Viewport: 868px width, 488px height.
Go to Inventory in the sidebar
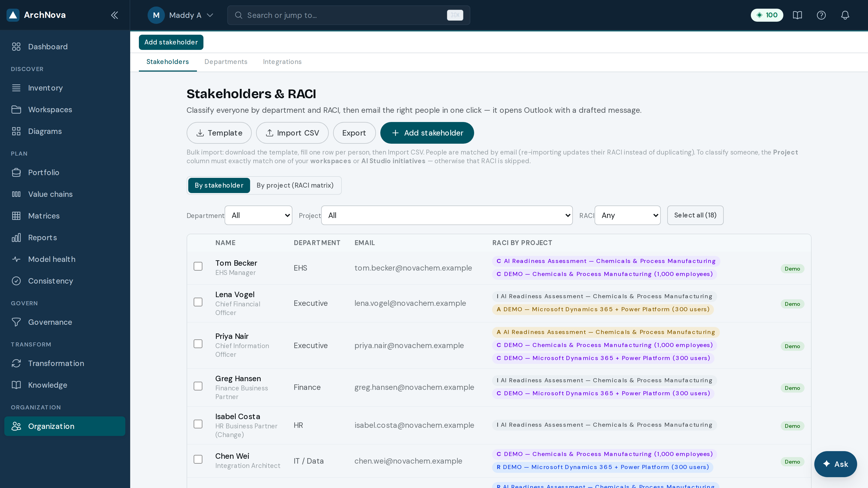tap(65, 88)
